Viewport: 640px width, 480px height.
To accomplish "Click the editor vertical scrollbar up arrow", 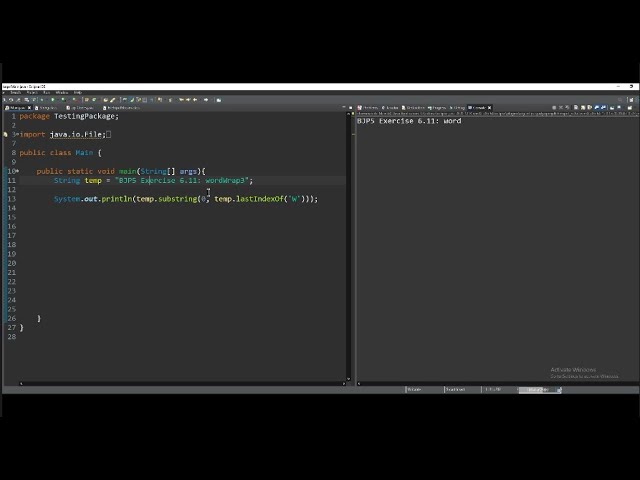I will (x=348, y=114).
